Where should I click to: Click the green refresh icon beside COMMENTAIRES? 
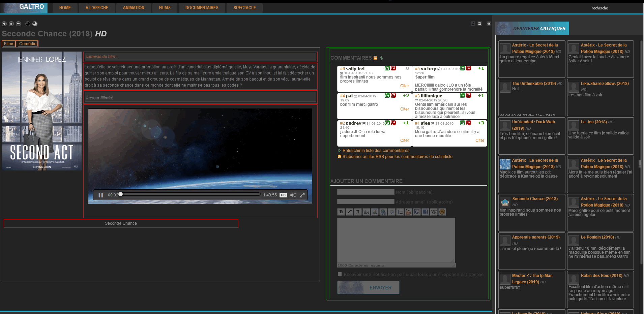tap(382, 58)
